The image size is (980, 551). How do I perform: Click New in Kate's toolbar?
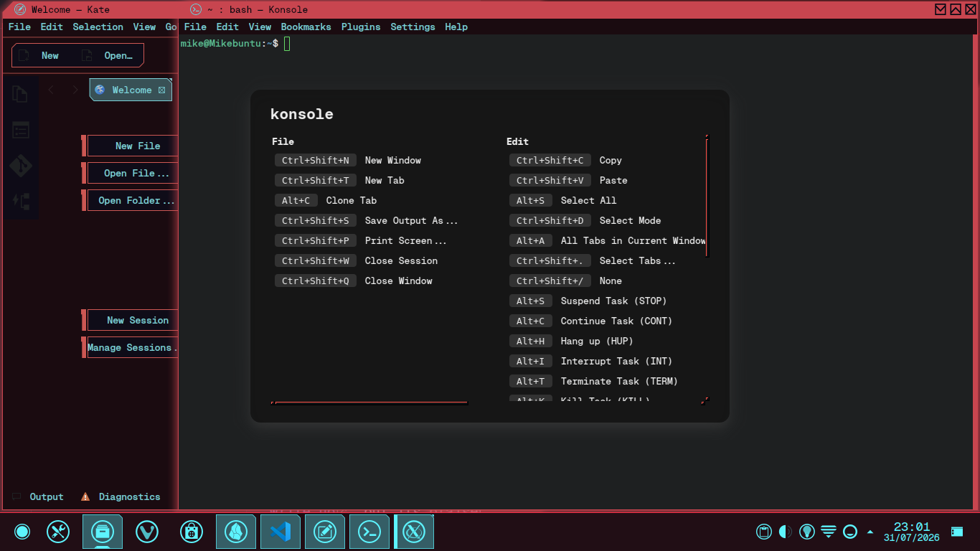(40, 55)
